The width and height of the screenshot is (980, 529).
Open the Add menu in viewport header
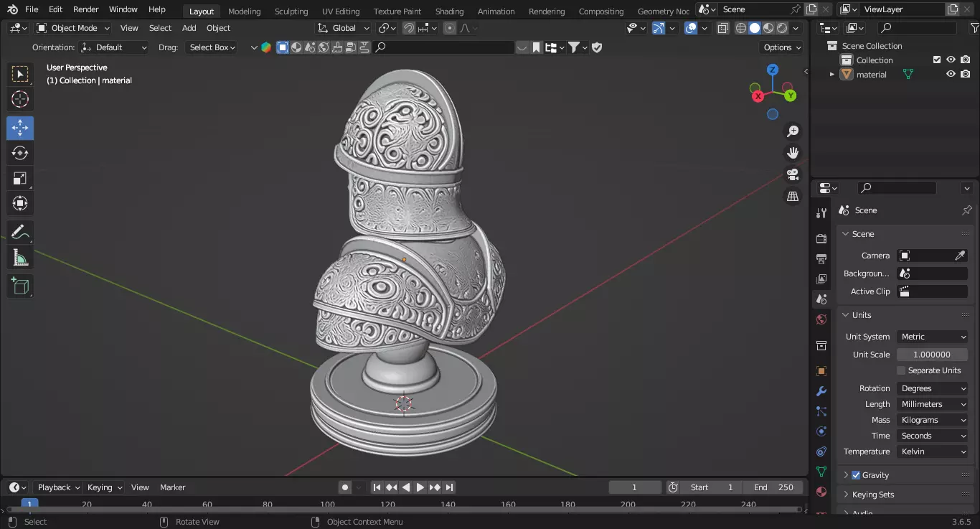(x=189, y=28)
